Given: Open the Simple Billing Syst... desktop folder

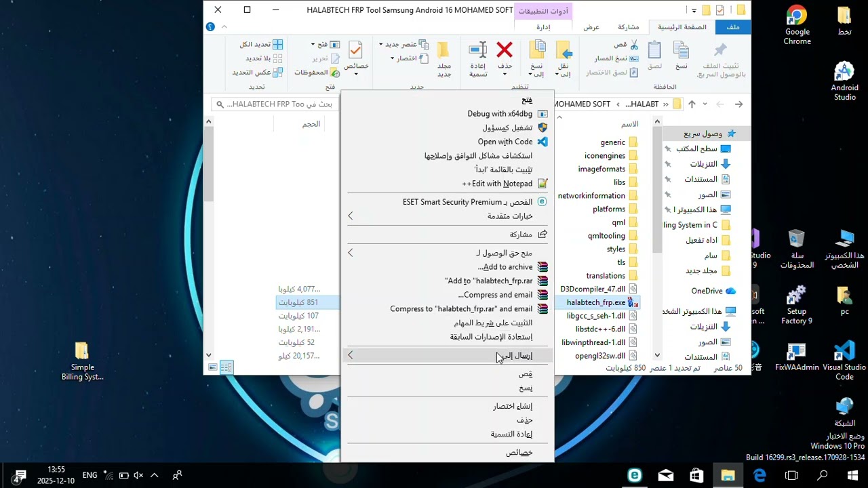Looking at the screenshot, I should click(82, 361).
